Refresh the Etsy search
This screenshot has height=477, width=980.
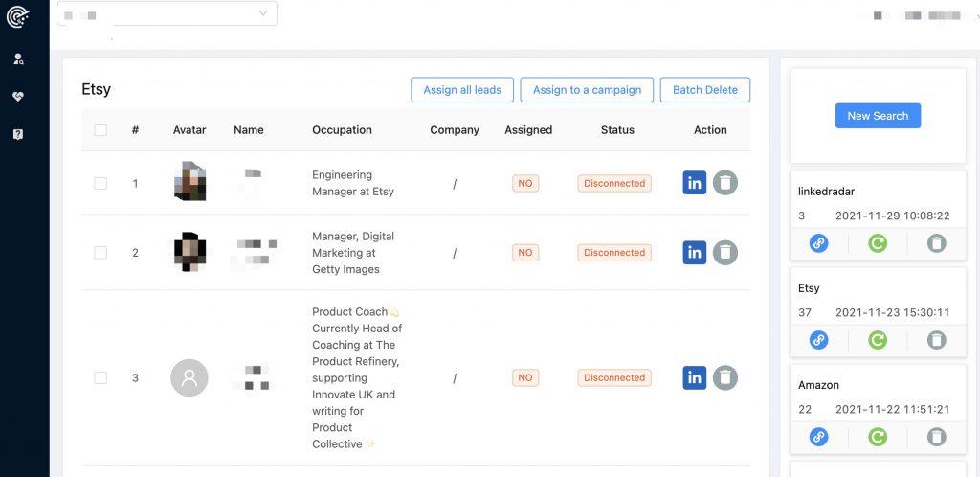878,340
